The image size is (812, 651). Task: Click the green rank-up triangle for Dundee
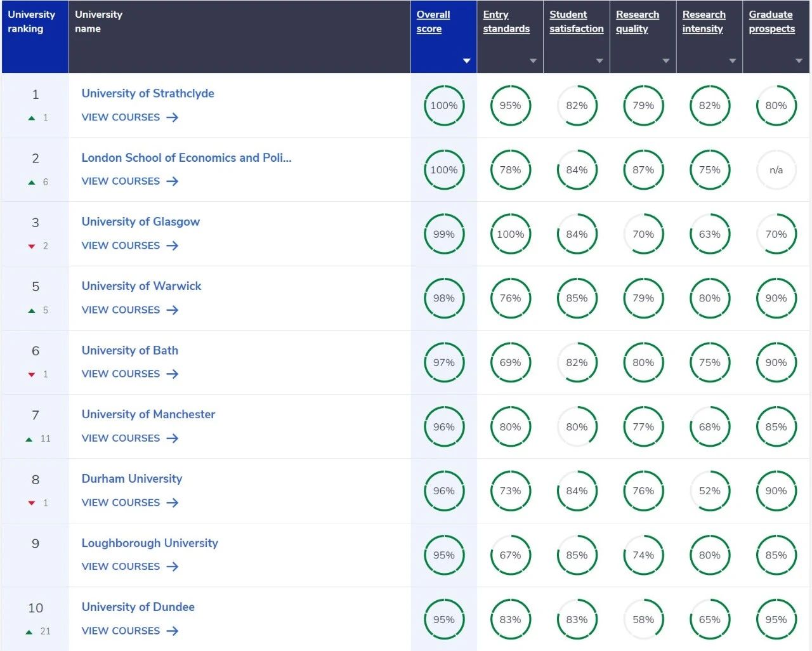coord(29,632)
